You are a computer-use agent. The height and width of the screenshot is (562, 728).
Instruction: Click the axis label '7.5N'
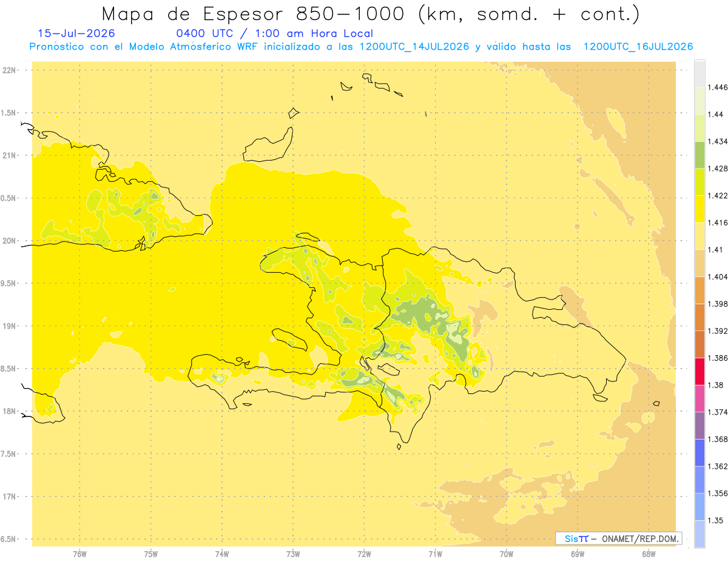coord(9,454)
